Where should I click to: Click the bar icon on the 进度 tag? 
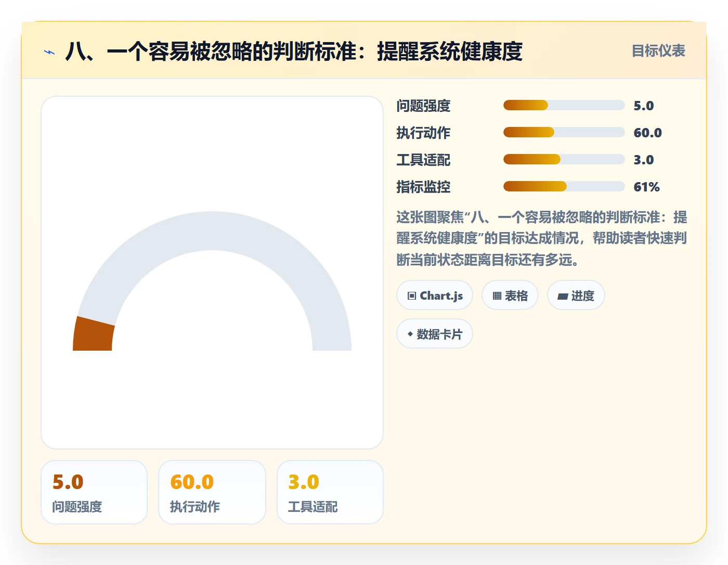coord(563,297)
